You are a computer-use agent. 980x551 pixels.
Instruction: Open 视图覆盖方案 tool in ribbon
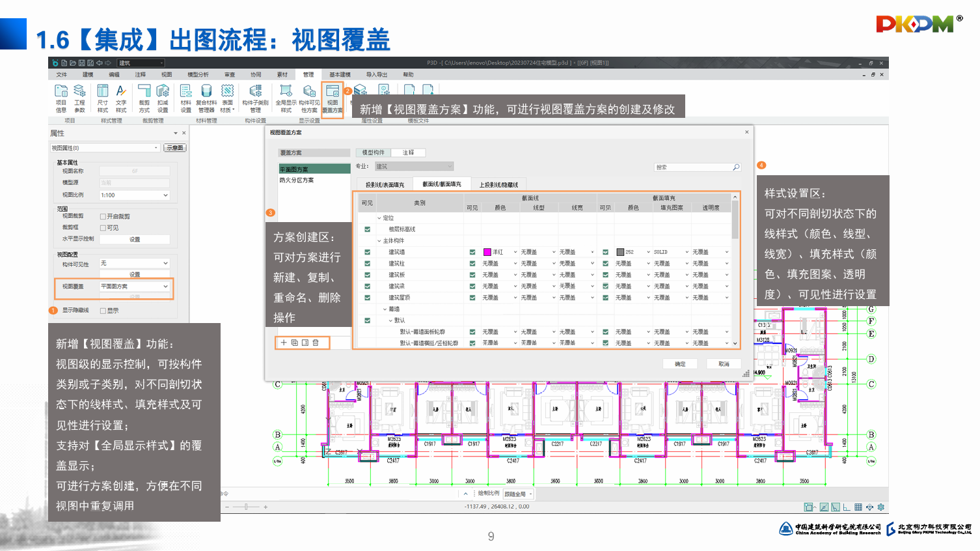pos(333,98)
